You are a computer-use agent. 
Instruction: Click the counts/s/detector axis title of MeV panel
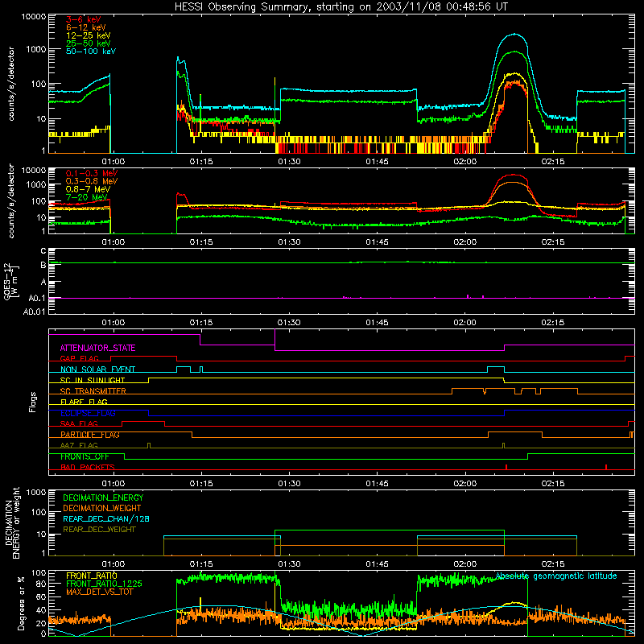11,200
